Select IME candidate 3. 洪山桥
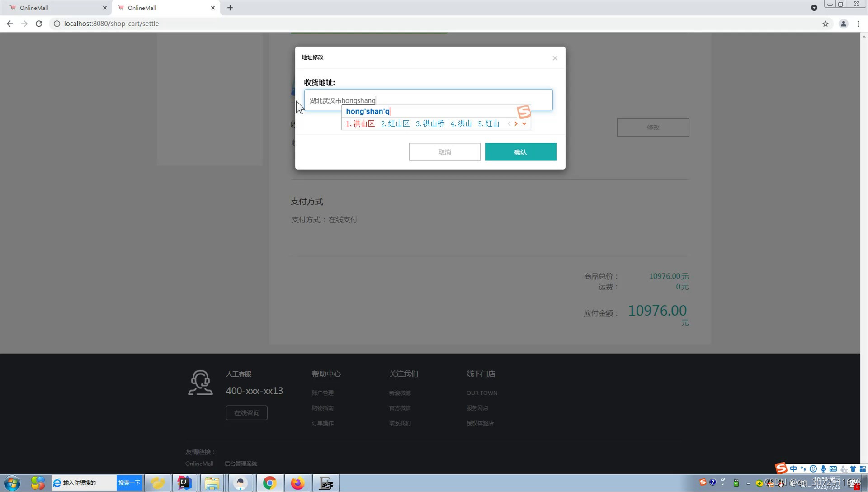The width and height of the screenshot is (868, 492). pyautogui.click(x=430, y=123)
